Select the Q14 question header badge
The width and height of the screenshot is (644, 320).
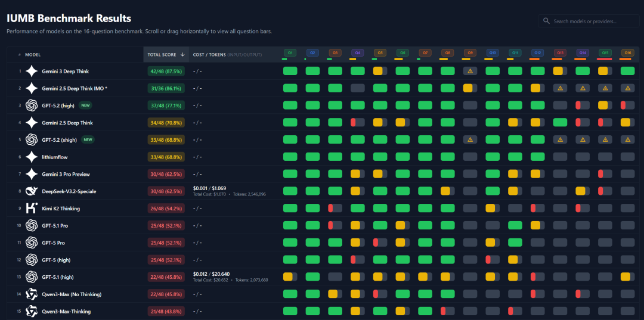(x=583, y=53)
